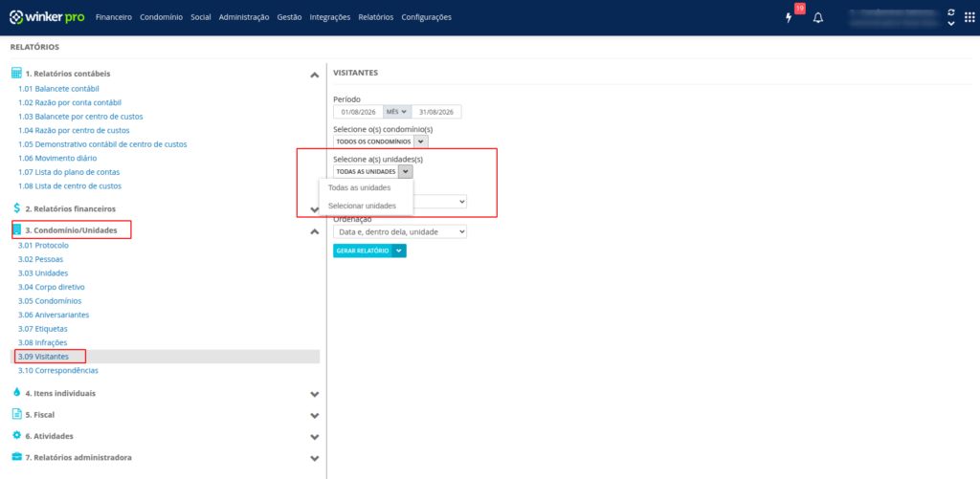This screenshot has width=980, height=479.
Task: Open 3.01 Protocolo report
Action: pyautogui.click(x=44, y=246)
